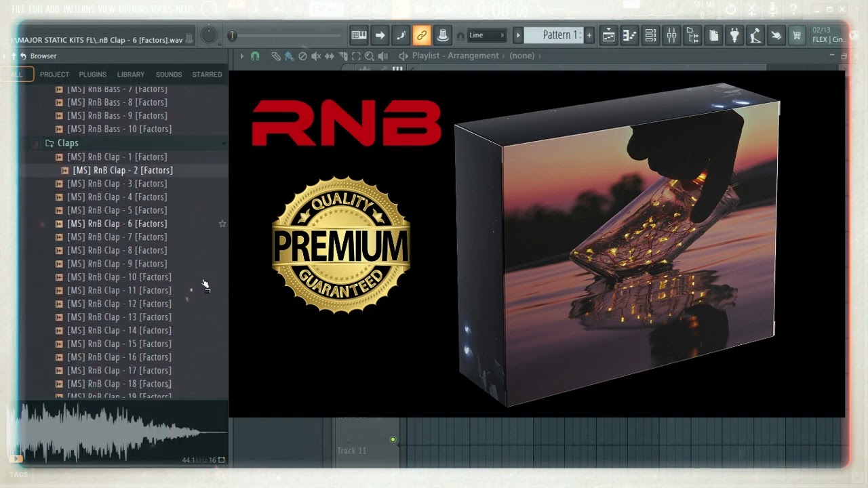This screenshot has width=868, height=488.
Task: Select the delete tool in Playlist
Action: [302, 56]
